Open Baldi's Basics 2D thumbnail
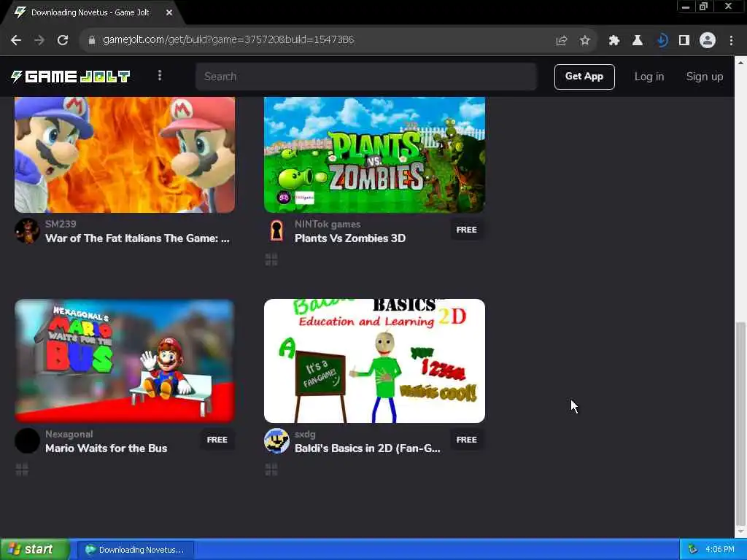 374,361
